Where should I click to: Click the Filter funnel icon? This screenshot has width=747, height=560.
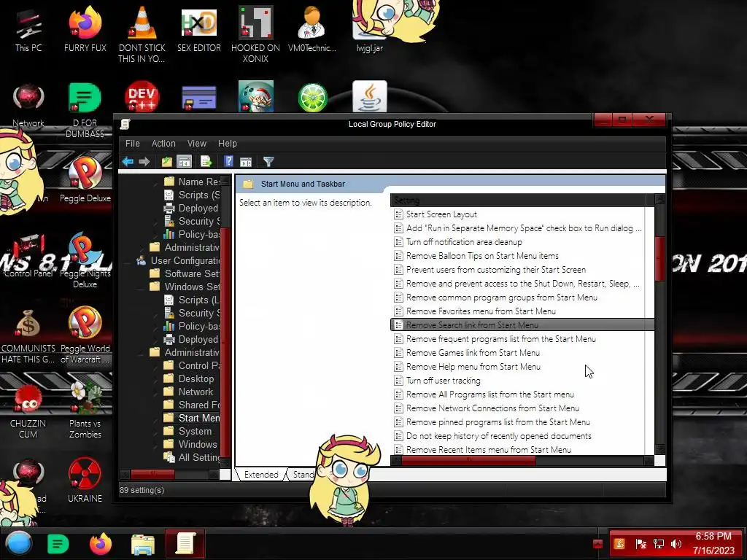coord(268,162)
